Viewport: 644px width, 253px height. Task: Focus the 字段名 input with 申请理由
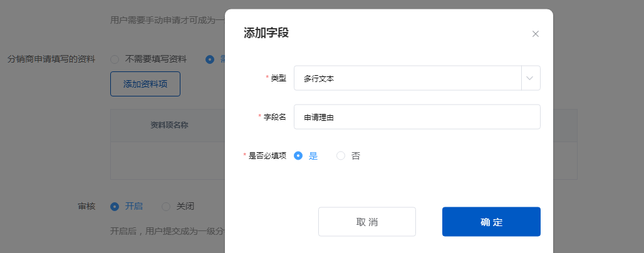click(417, 117)
